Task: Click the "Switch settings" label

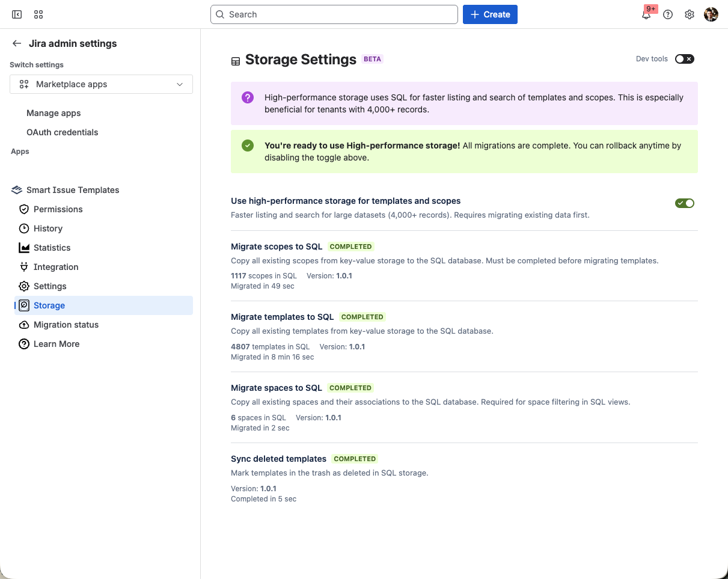Action: (x=37, y=65)
